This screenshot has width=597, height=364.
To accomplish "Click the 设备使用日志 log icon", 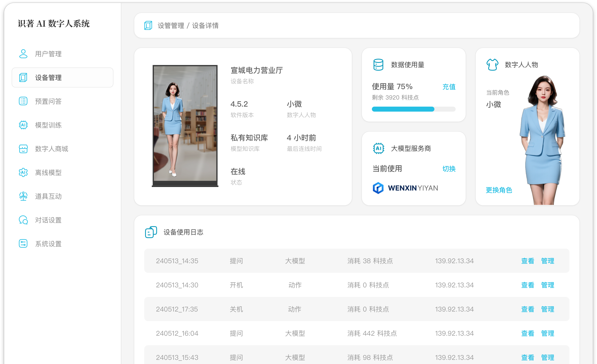I will point(151,232).
